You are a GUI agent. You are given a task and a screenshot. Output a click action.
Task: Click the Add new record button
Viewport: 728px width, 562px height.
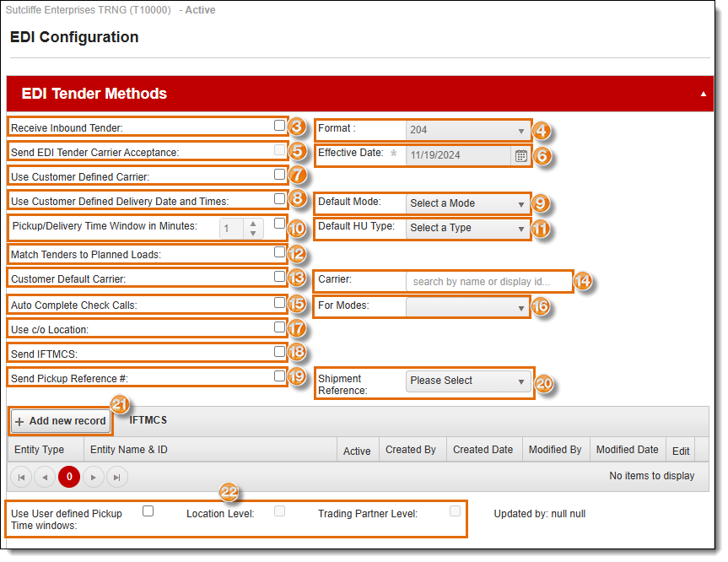tap(61, 421)
